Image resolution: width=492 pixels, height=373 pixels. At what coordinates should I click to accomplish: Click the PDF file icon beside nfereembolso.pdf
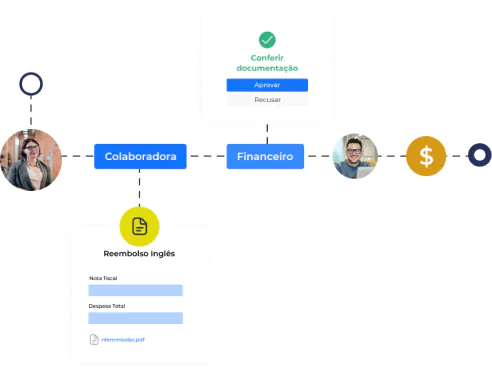(94, 339)
